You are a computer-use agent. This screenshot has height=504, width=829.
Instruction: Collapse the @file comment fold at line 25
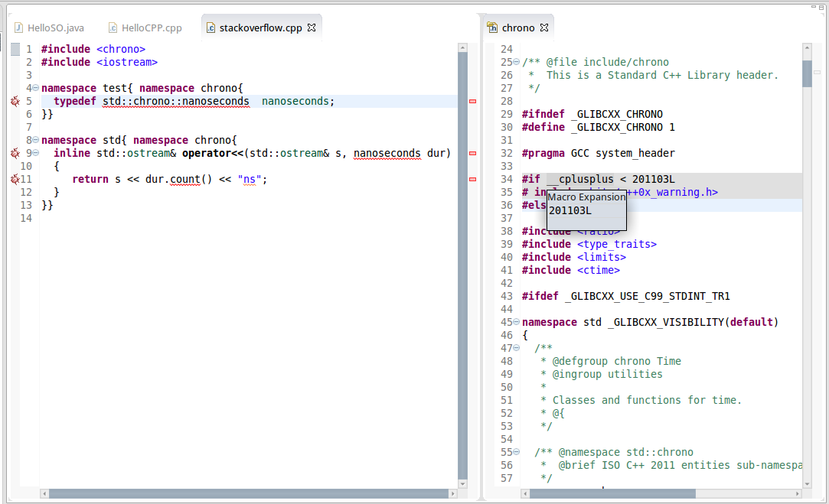pyautogui.click(x=516, y=62)
